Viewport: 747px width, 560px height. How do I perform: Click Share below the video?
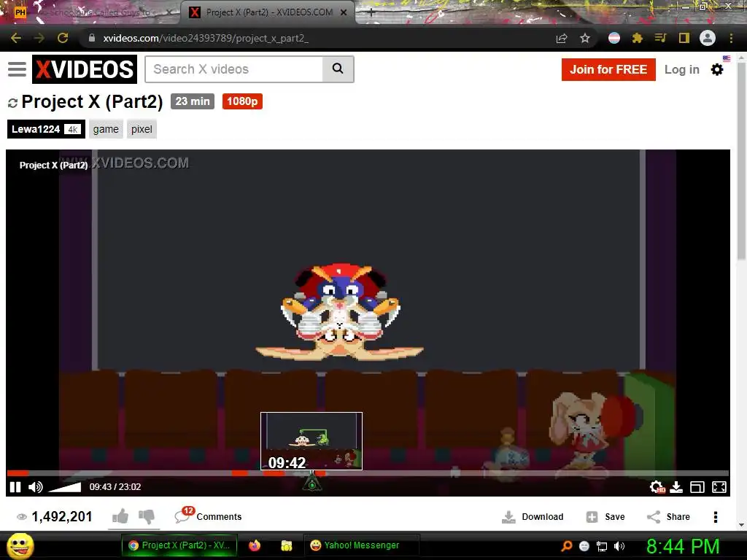(668, 517)
